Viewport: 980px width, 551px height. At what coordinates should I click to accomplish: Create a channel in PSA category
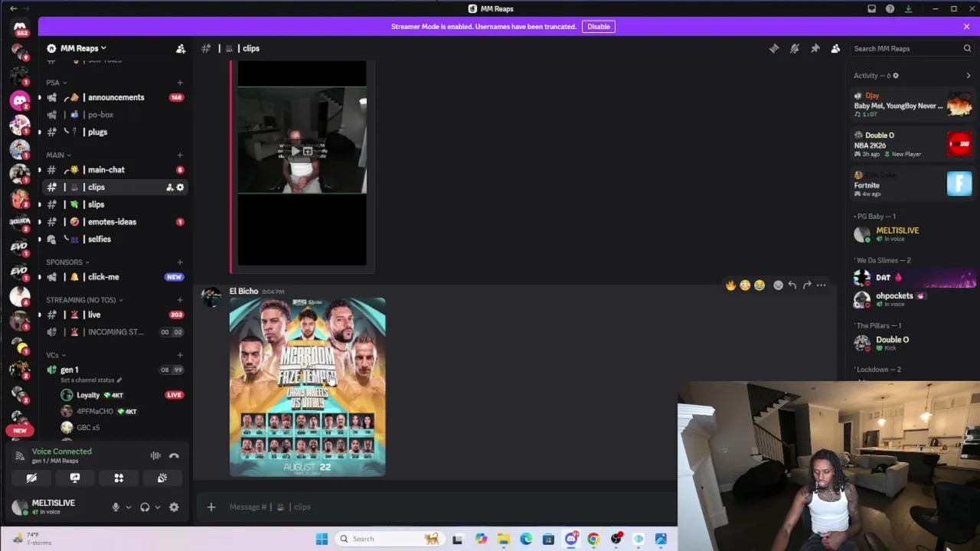coord(180,83)
